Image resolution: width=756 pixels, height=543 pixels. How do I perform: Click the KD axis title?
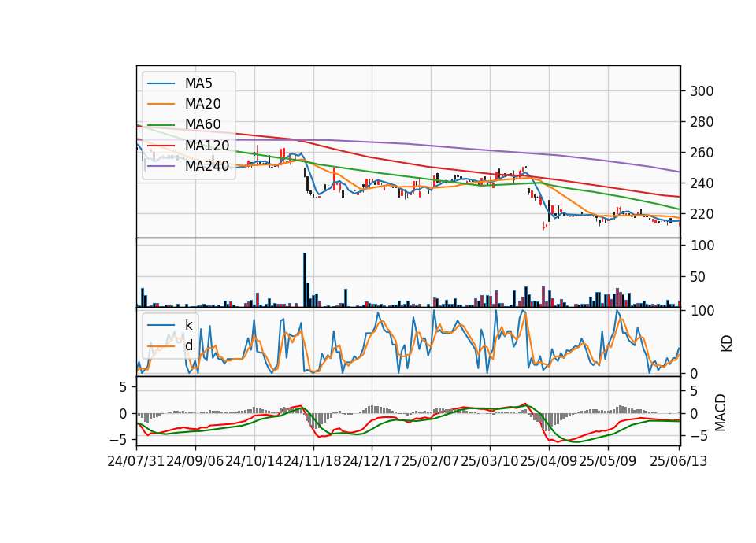727,343
